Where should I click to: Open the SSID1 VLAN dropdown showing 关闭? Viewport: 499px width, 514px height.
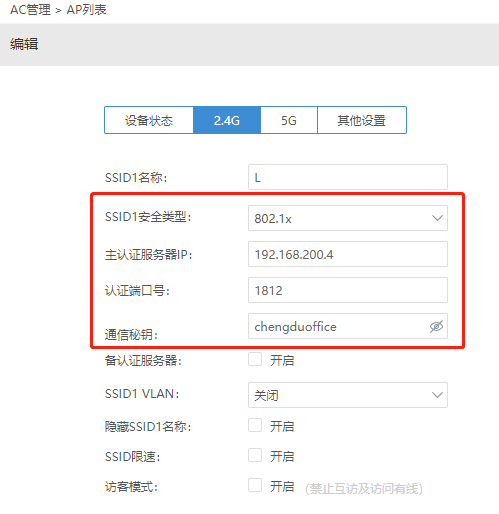348,395
